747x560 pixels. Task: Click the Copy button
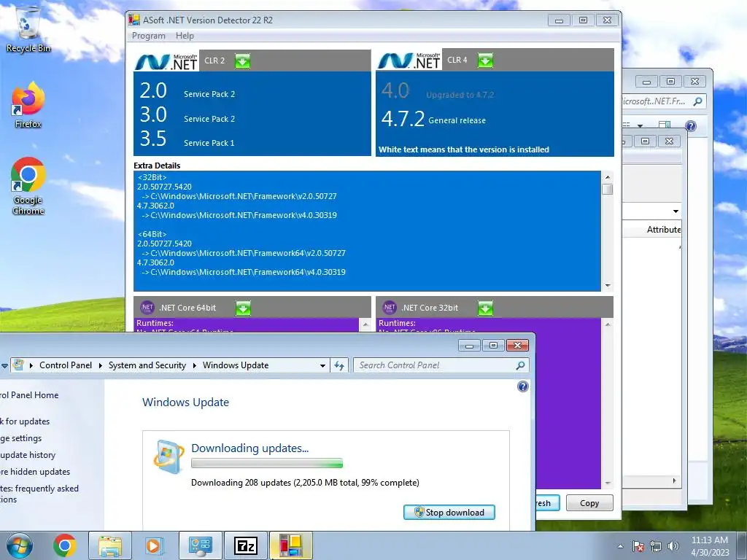click(589, 503)
